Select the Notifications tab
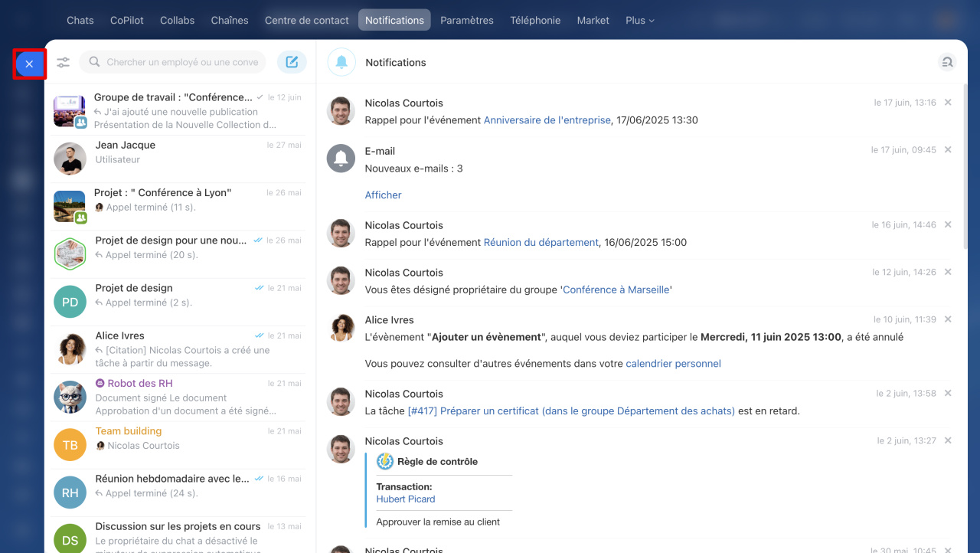The height and width of the screenshot is (553, 980). pos(394,20)
